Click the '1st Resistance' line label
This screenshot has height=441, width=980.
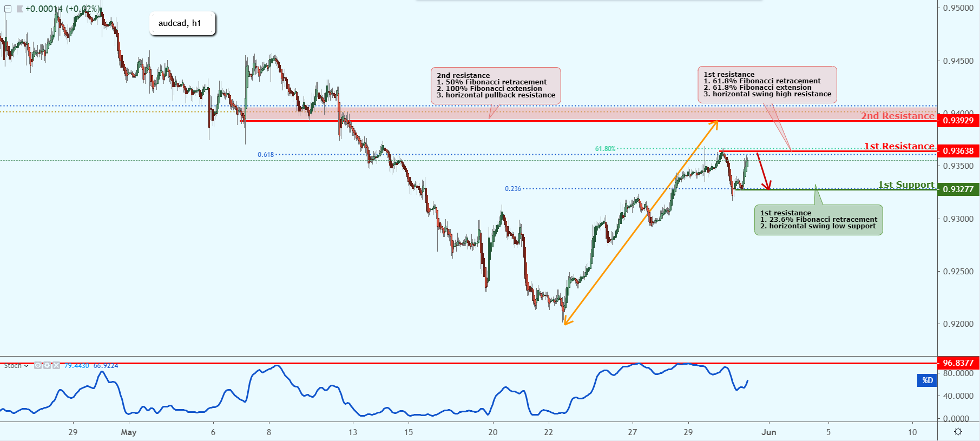pyautogui.click(x=899, y=146)
